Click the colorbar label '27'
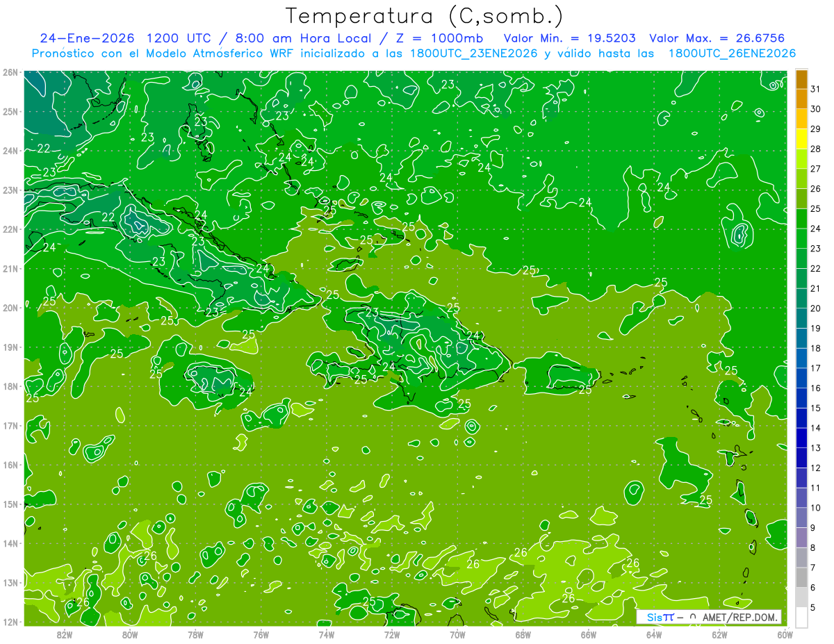 815,169
